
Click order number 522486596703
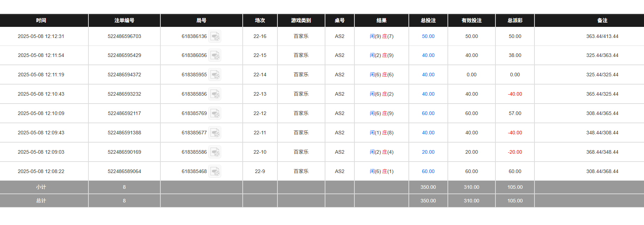[x=124, y=36]
